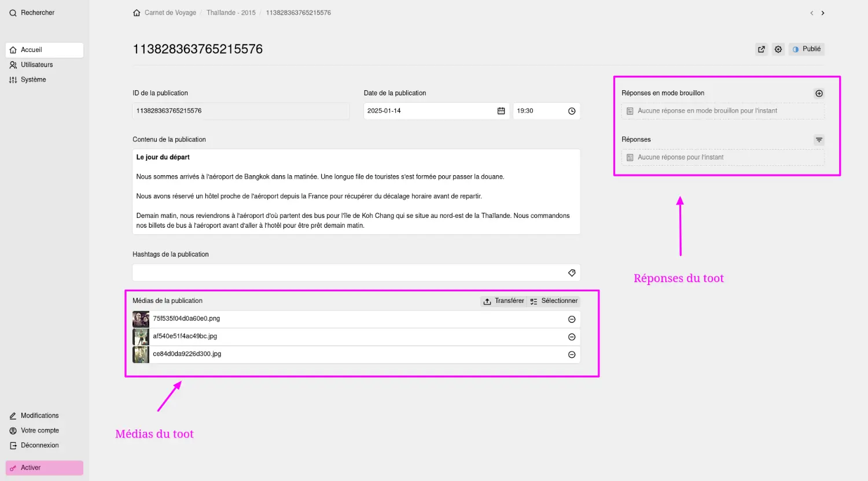This screenshot has width=868, height=481.
Task: Go to previous entry with left chevron
Action: pos(811,13)
